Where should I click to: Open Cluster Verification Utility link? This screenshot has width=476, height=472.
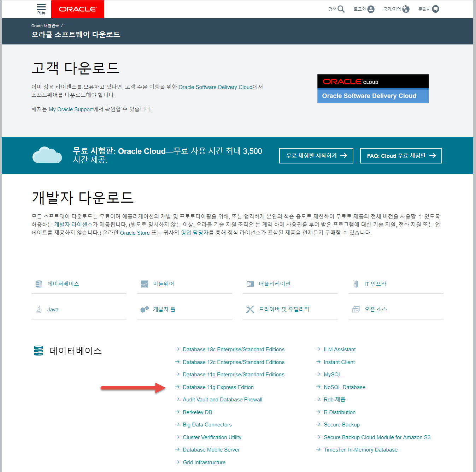212,437
